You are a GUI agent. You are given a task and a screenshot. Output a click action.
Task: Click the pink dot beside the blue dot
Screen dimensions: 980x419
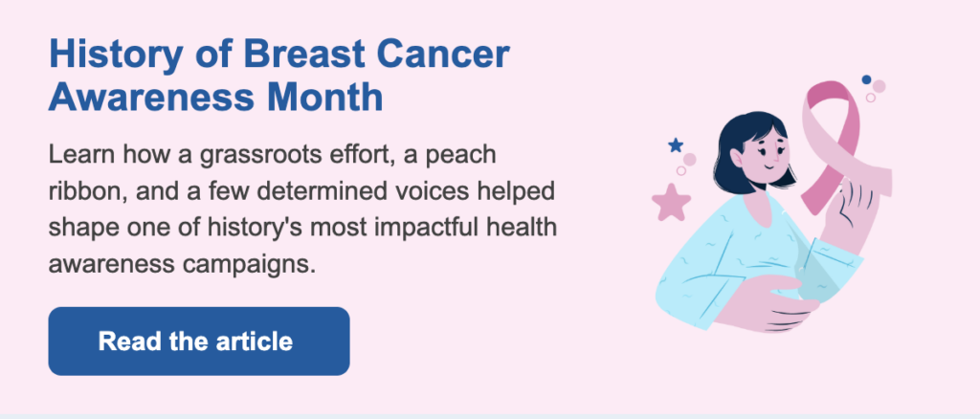tap(879, 86)
